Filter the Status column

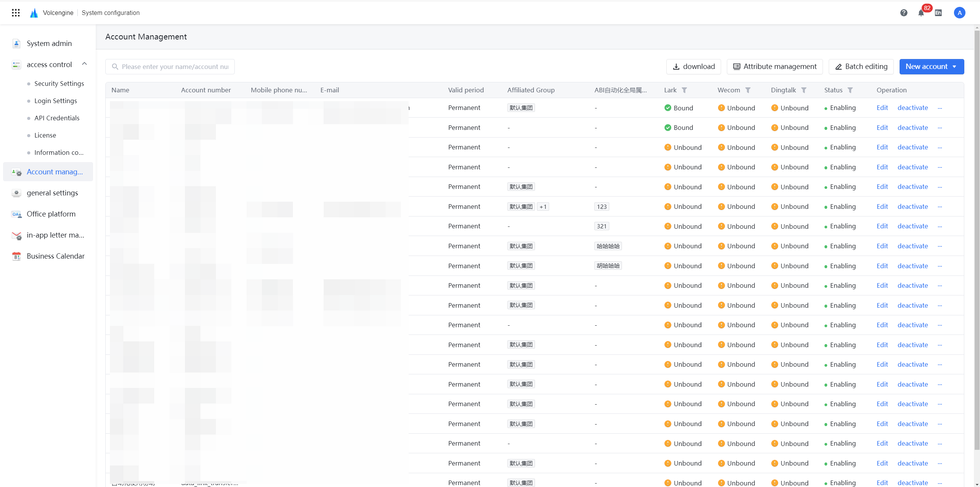[850, 90]
